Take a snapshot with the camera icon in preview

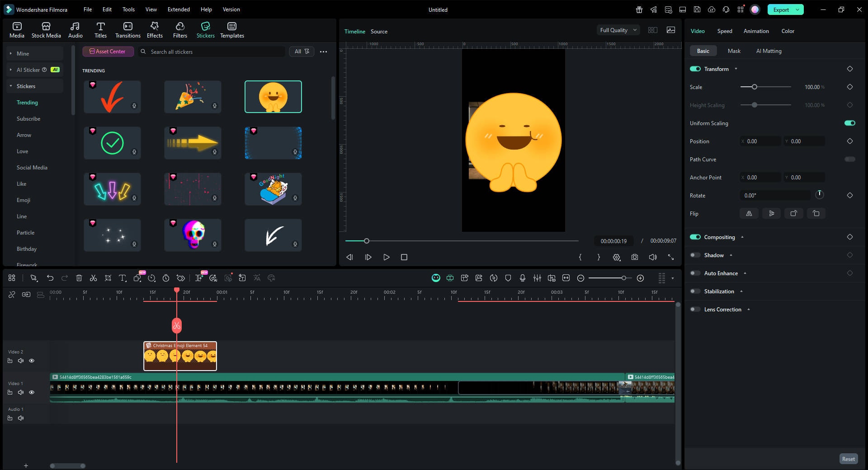[x=634, y=257]
